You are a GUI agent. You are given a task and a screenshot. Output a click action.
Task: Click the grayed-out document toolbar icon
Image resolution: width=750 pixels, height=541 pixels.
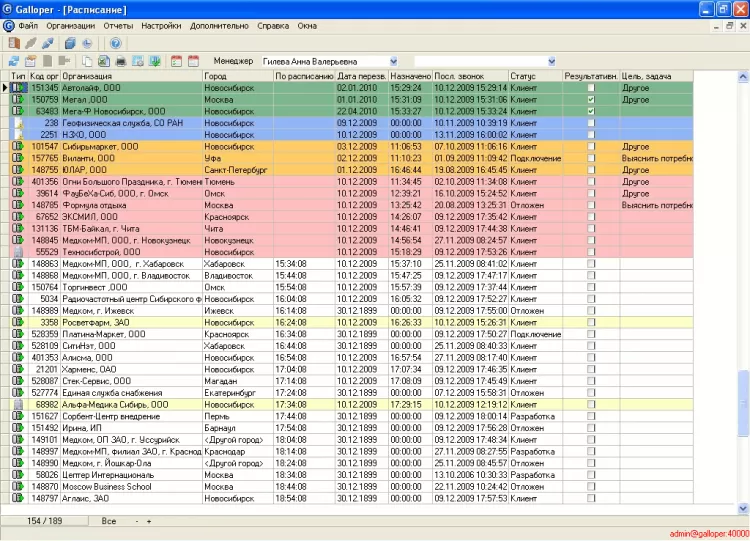(47, 61)
